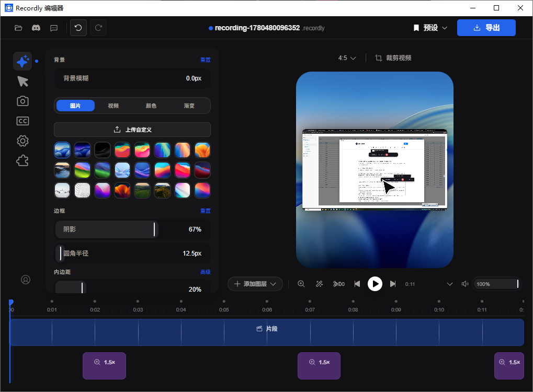Open the feedback chat icon
Image resolution: width=533 pixels, height=392 pixels.
(x=54, y=28)
